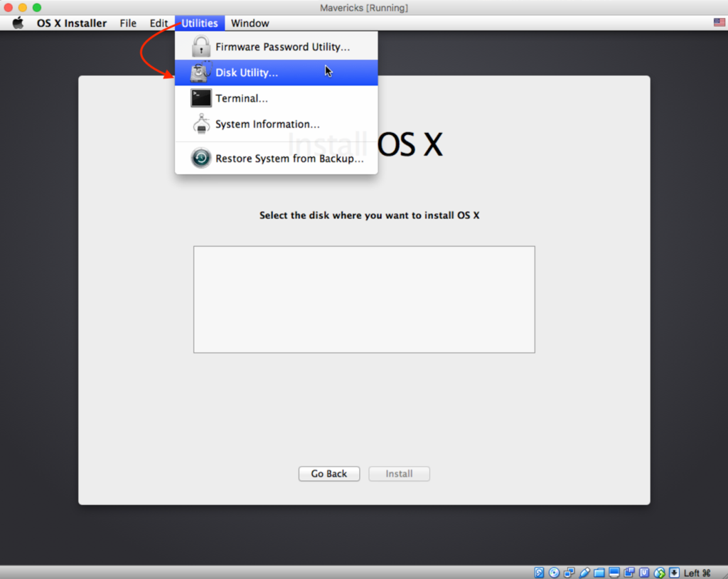The width and height of the screenshot is (728, 579).
Task: Click the display icon in VirtualBox status bar
Action: [614, 572]
